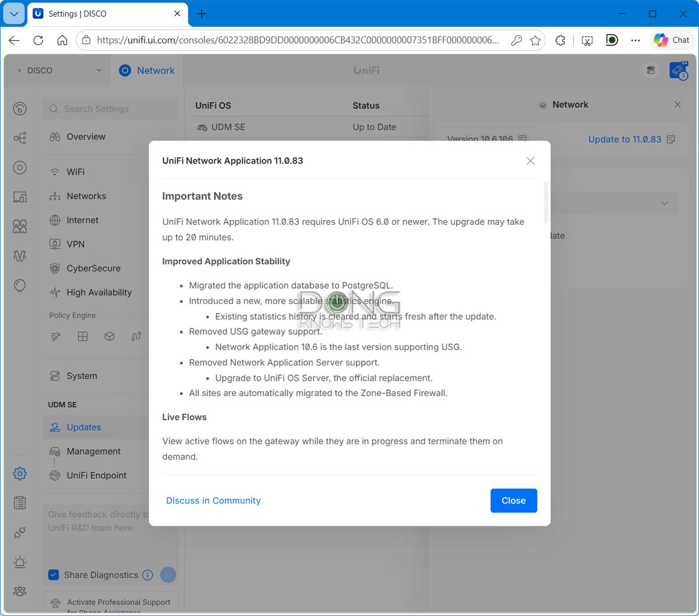Open the Overview settings page

(x=86, y=137)
